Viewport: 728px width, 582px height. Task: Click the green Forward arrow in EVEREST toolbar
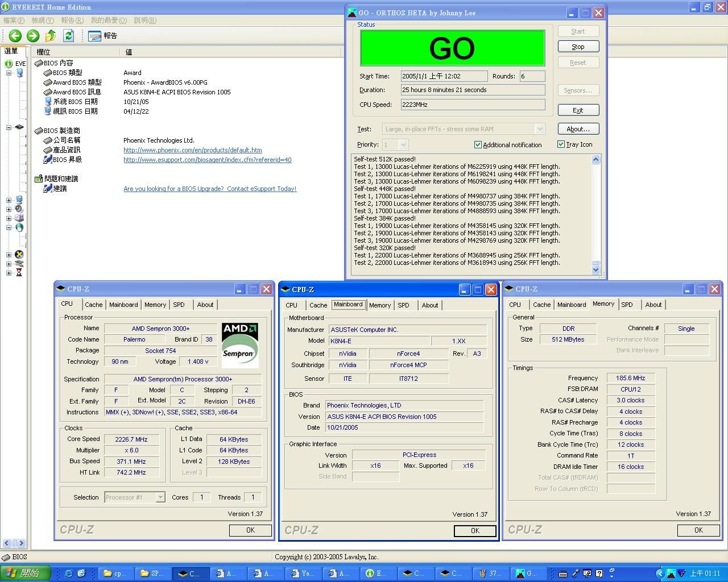33,36
